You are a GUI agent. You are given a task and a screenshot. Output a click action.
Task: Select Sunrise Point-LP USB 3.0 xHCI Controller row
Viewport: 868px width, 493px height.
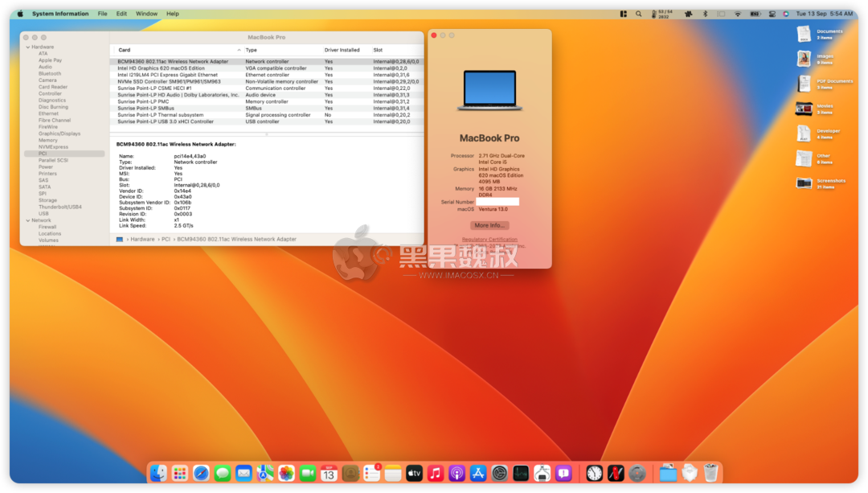267,121
